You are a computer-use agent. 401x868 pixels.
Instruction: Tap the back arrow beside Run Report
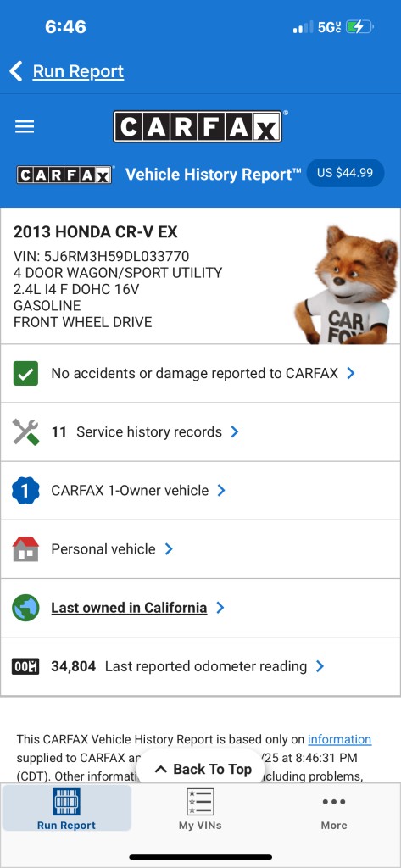pos(16,71)
